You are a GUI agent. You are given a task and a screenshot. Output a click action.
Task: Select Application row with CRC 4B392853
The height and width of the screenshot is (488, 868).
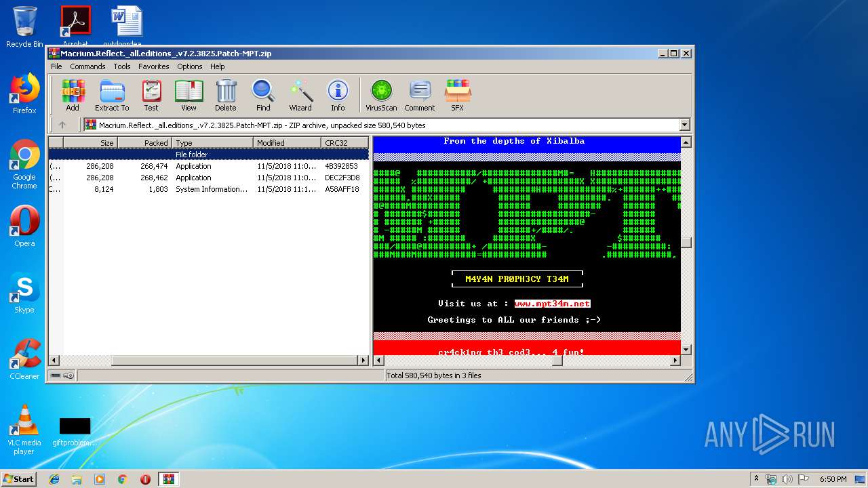(x=208, y=166)
